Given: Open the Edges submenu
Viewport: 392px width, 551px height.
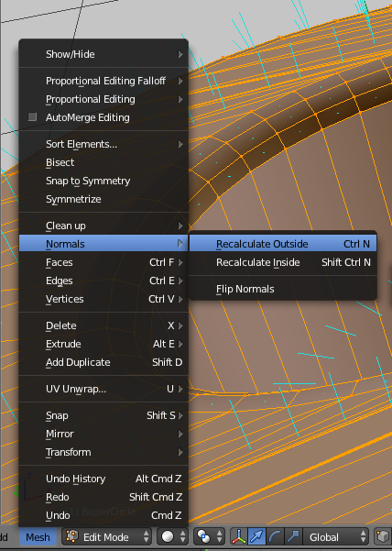Looking at the screenshot, I should pyautogui.click(x=103, y=281).
